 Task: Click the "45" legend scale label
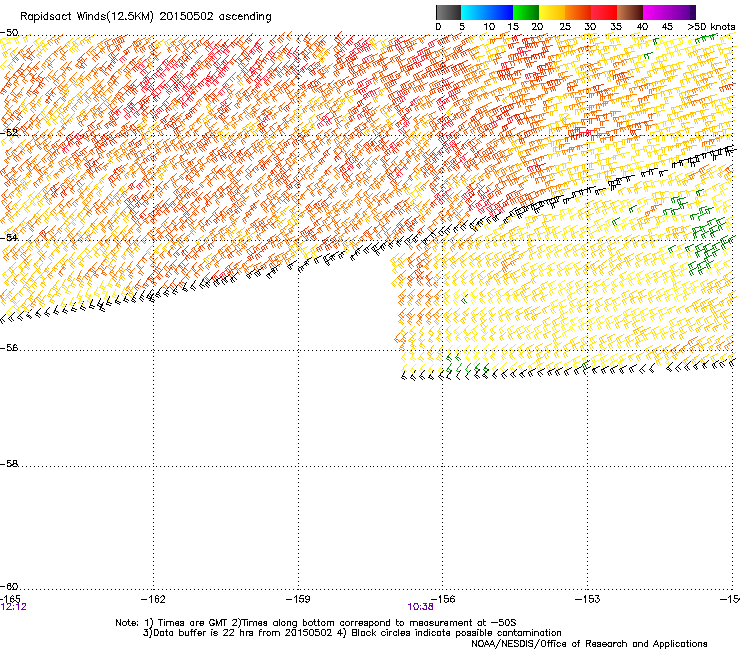667,27
